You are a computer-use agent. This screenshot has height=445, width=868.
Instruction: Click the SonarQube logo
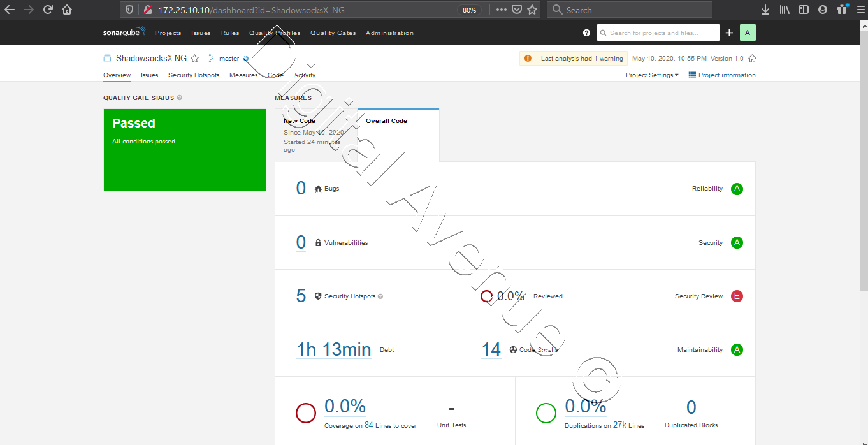pos(122,33)
